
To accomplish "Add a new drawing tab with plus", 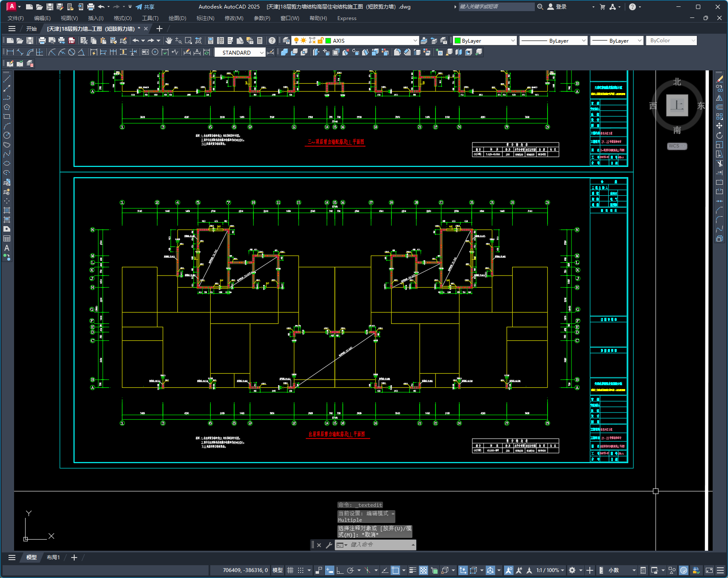I will point(160,29).
